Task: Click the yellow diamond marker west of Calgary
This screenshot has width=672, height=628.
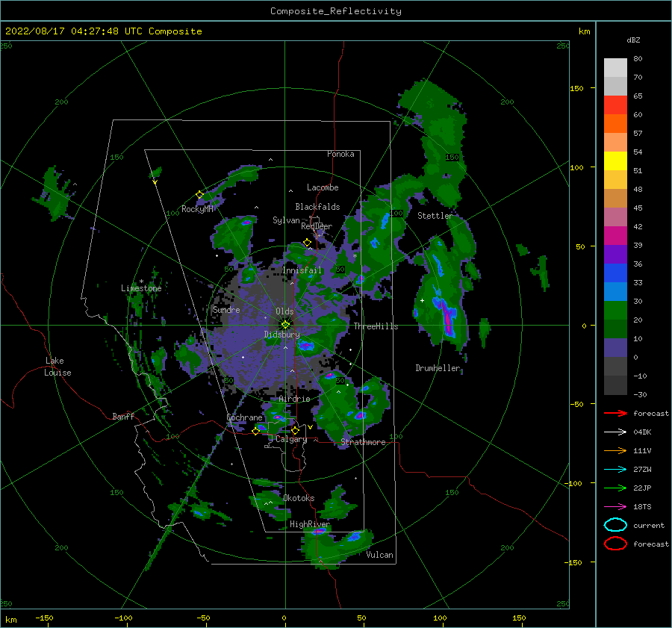Action: 255,432
